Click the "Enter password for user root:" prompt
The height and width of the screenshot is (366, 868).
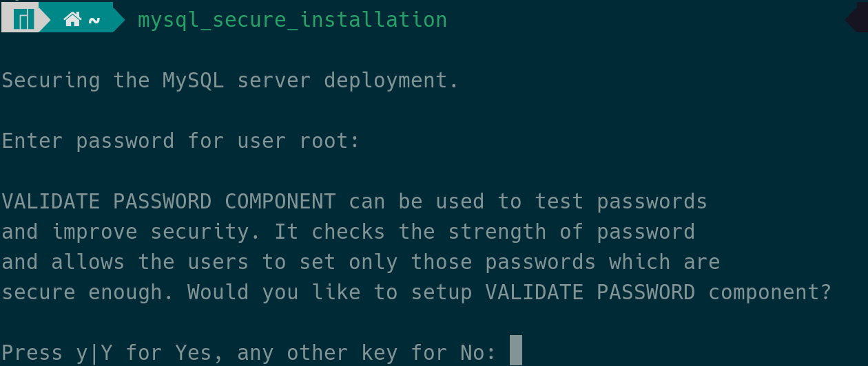[x=180, y=141]
